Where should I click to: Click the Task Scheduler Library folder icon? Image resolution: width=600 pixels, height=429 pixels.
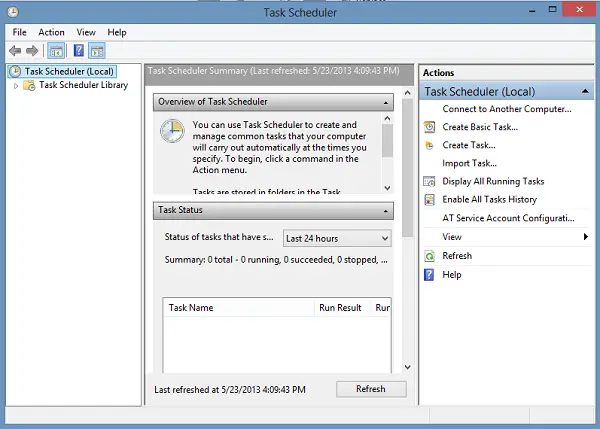pos(29,85)
